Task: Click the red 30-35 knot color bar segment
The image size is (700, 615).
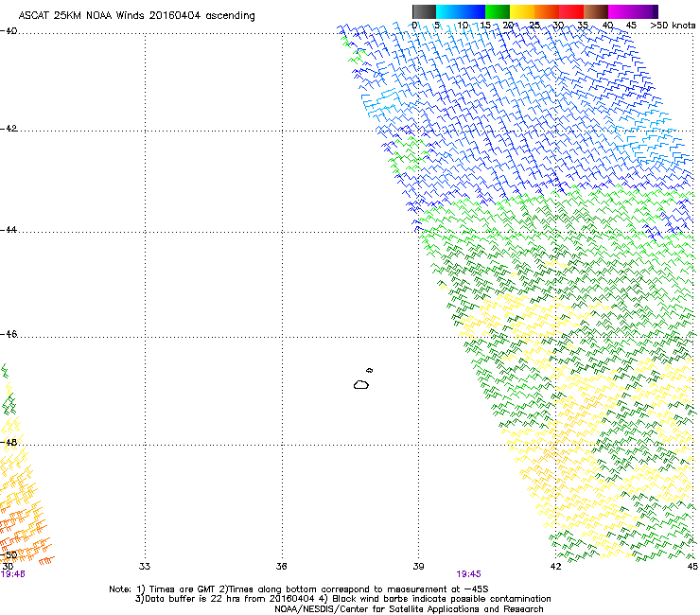Action: [x=571, y=11]
